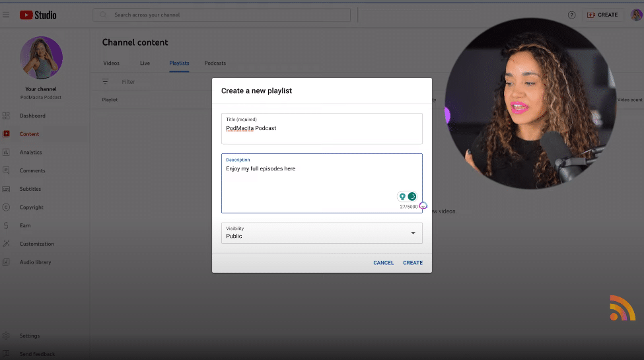Click the YouTube Studio logo
This screenshot has width=644, height=360.
pyautogui.click(x=38, y=15)
